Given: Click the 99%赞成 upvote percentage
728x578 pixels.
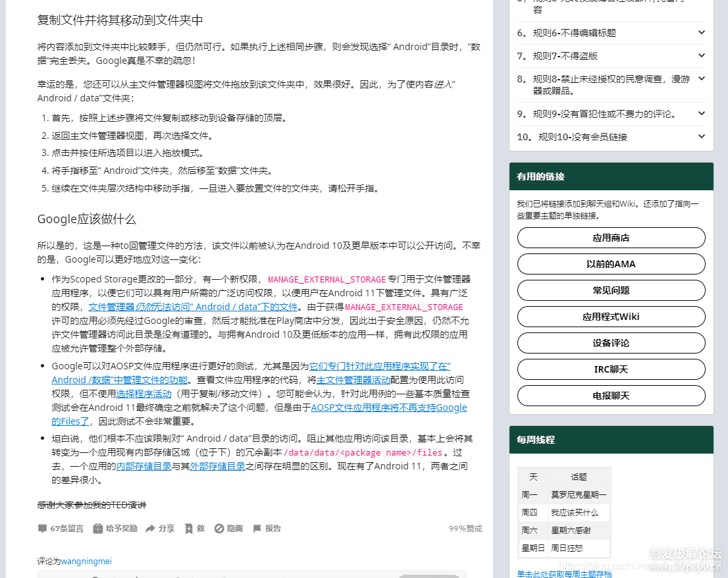Looking at the screenshot, I should [465, 529].
